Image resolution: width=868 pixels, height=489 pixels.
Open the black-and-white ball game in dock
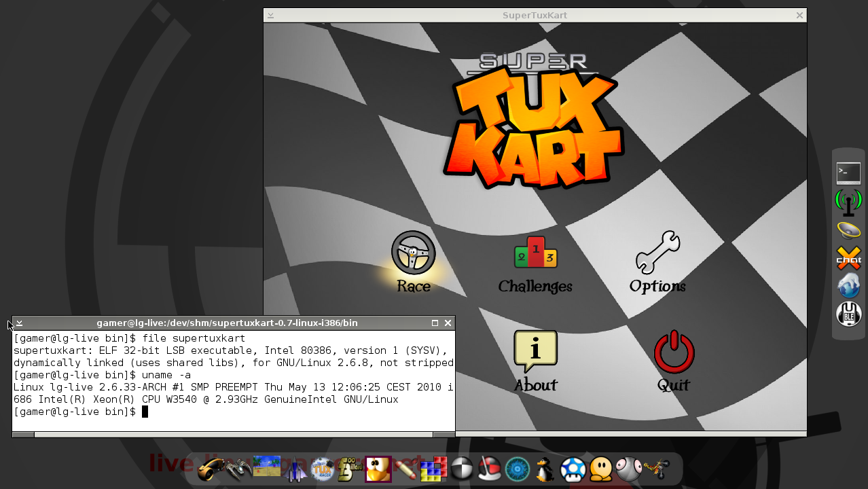click(462, 469)
